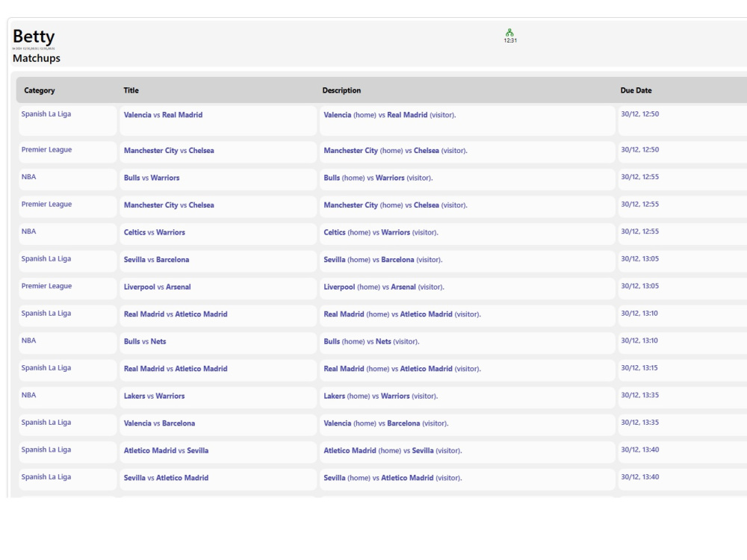Select the 13:15 Real Madrid vs Atletico Madrid description
Image resolution: width=747 pixels, height=560 pixels.
[402, 369]
